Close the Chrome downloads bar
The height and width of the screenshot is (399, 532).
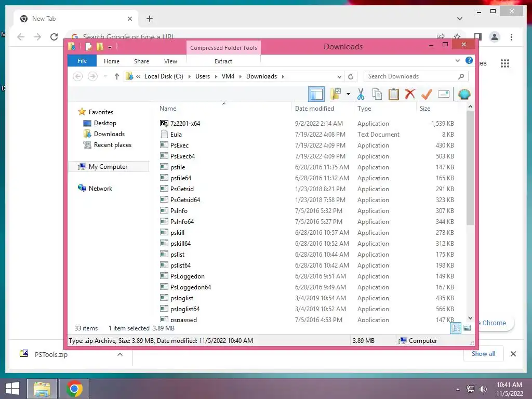(x=513, y=354)
